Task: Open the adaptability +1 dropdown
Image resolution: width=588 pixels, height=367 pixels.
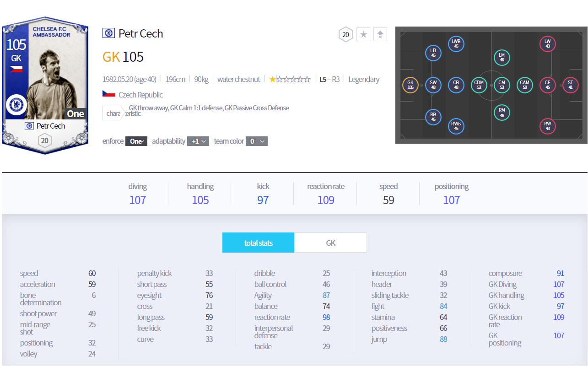Action: coord(198,141)
